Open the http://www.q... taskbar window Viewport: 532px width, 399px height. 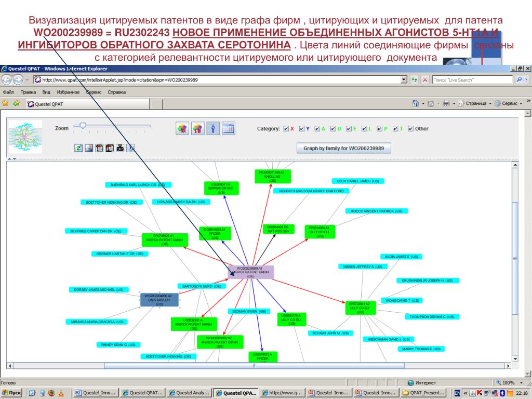click(282, 393)
